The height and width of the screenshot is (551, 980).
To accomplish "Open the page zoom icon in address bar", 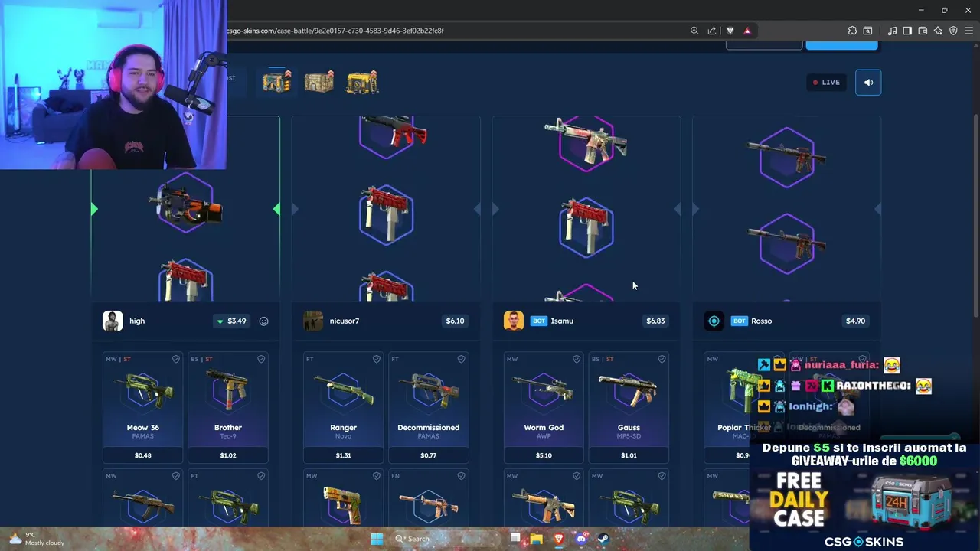I will 694,31.
